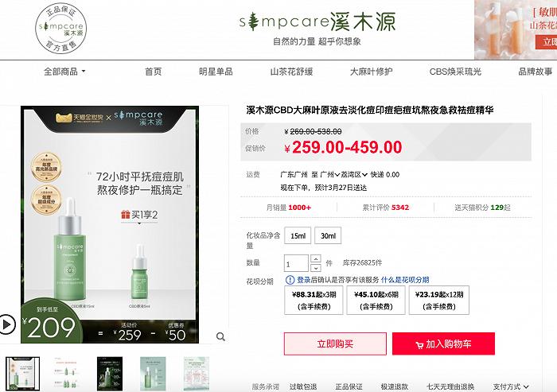This screenshot has width=557, height=392.
Task: Increase quantity with the up arrow
Action: point(315,258)
